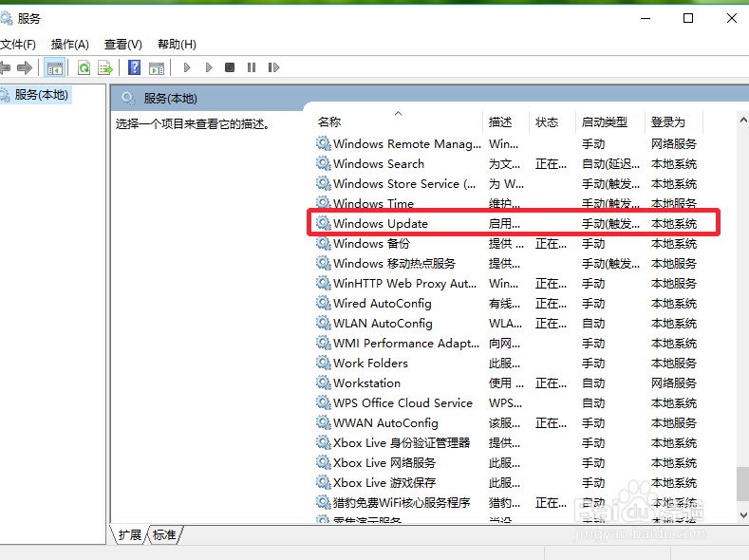Open the 文件(F) menu
Image resolution: width=749 pixels, height=560 pixels.
pyautogui.click(x=18, y=45)
